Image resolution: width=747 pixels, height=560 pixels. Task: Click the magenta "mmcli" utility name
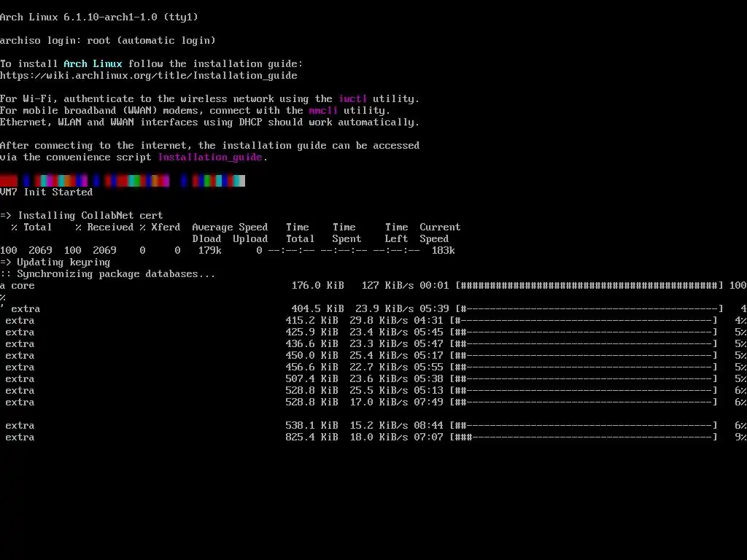323,111
